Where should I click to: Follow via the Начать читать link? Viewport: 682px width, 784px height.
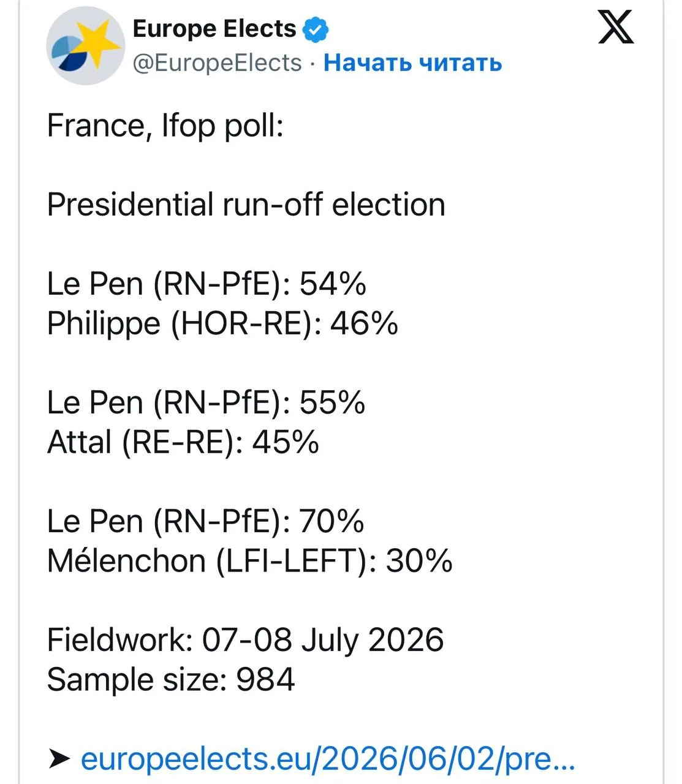point(413,62)
